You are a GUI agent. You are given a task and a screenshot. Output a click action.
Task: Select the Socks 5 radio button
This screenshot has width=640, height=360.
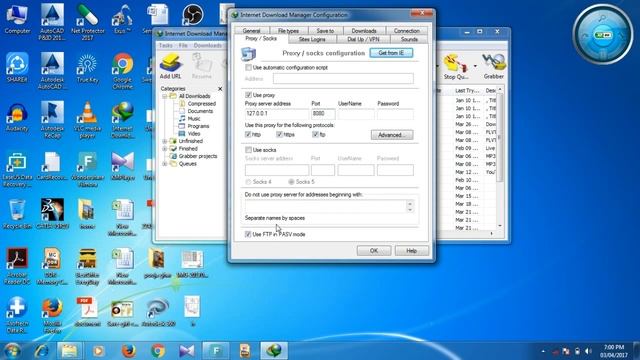(291, 182)
